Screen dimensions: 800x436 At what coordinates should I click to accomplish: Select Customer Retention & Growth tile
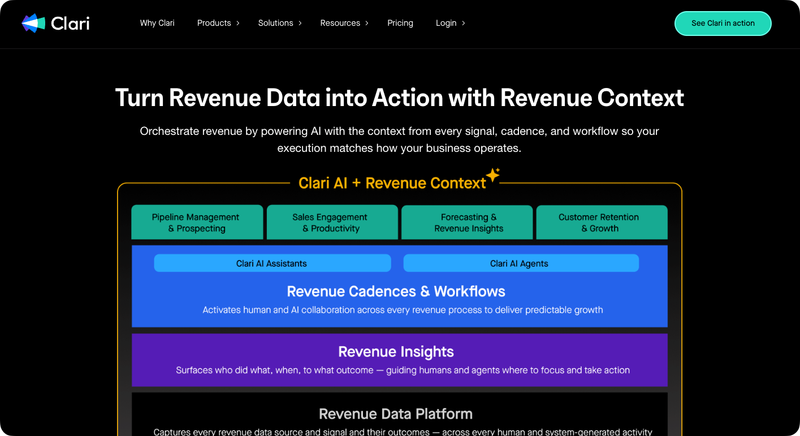point(602,222)
